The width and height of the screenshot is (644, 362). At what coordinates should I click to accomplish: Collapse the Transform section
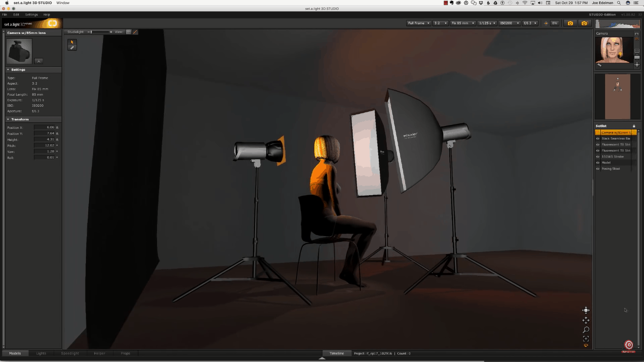(8, 120)
